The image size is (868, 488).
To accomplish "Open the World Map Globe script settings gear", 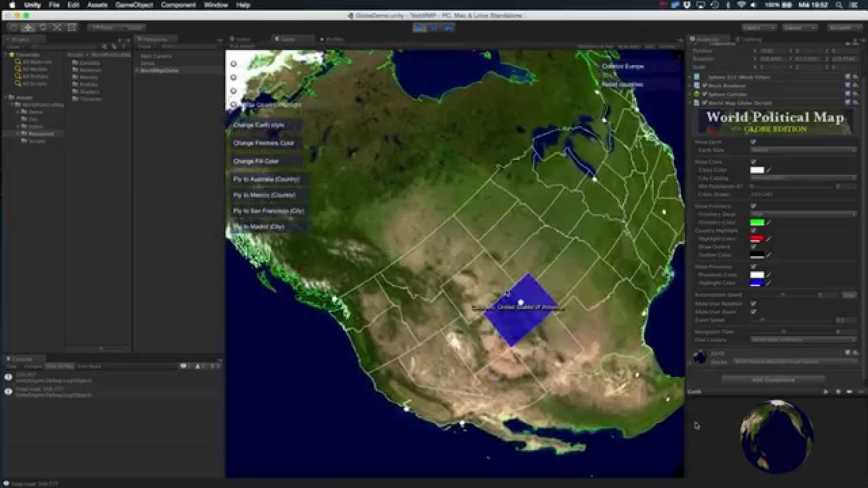I will point(856,102).
